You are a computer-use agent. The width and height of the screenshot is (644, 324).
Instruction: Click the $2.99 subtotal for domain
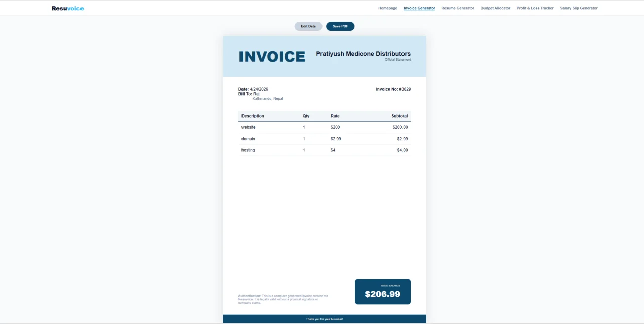403,139
